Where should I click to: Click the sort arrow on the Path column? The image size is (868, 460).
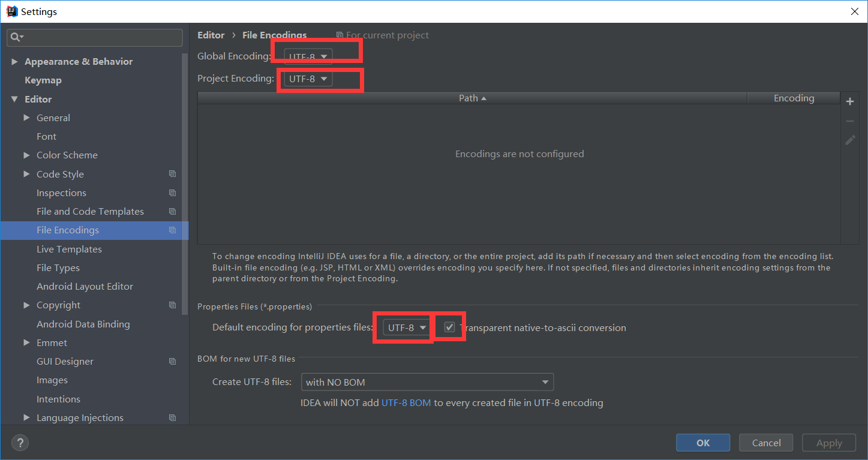484,98
